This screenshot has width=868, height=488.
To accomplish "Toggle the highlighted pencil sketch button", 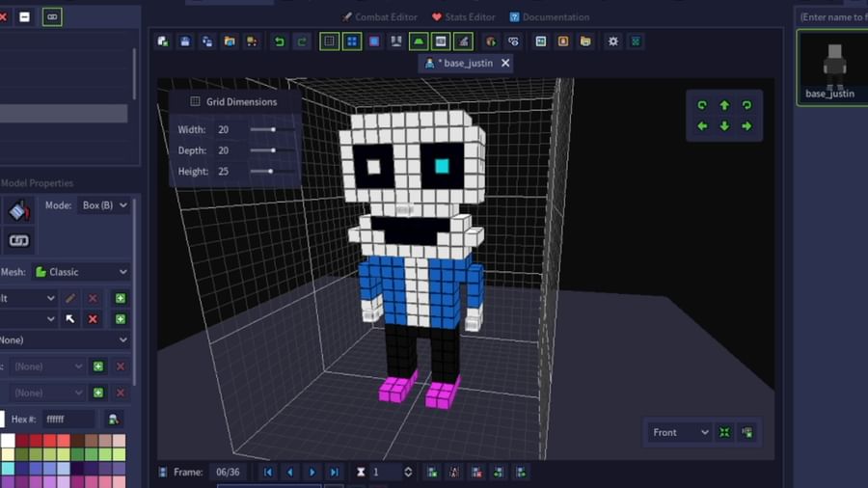I will click(463, 41).
